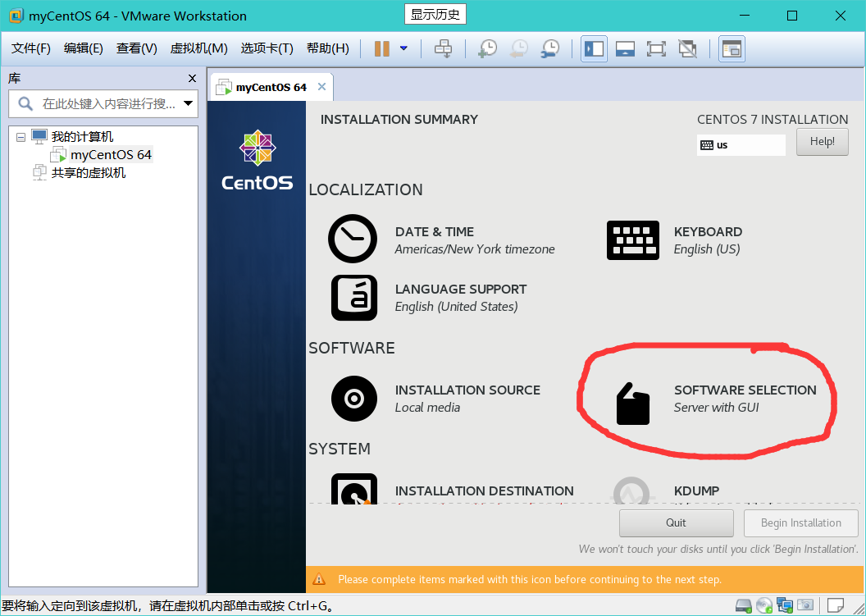Screen dimensions: 866x616
Task: Click the orange warning message bar
Action: (585, 580)
